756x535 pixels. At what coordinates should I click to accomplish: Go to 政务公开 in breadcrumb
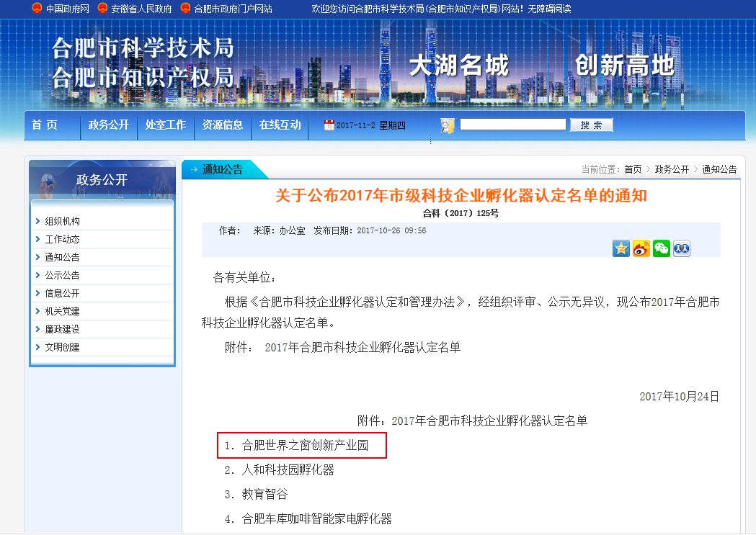(x=672, y=169)
